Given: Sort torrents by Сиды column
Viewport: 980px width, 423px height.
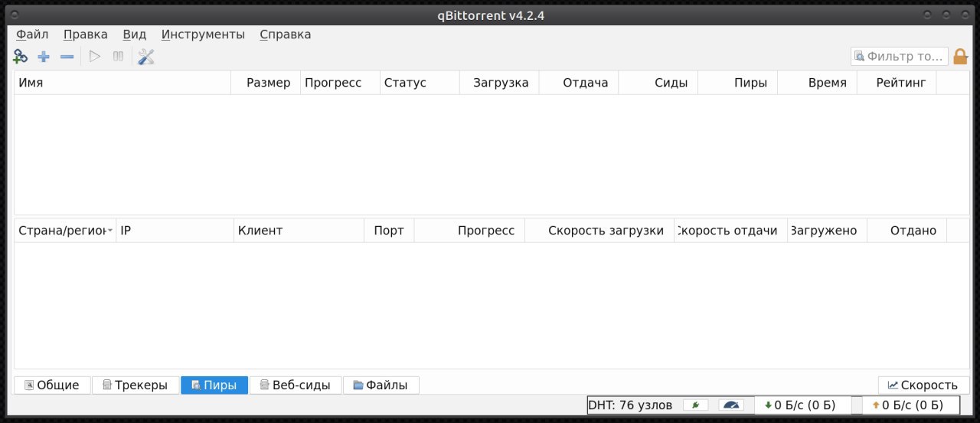Looking at the screenshot, I should click(x=658, y=83).
